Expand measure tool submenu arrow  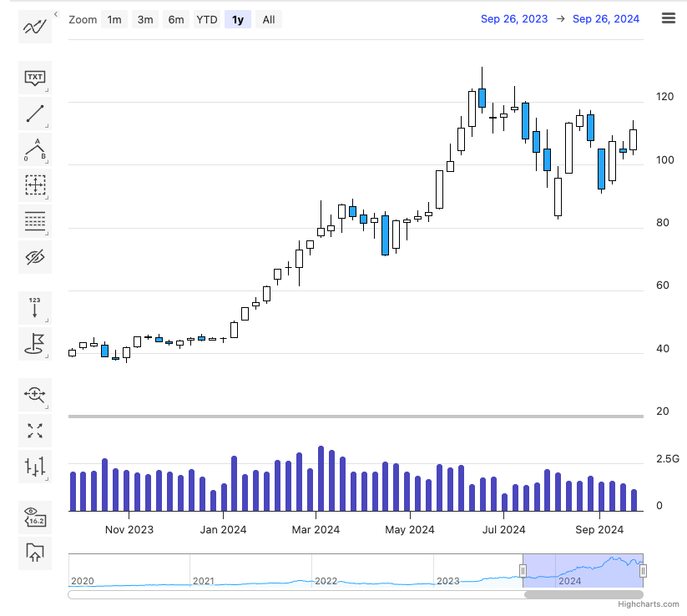47,198
